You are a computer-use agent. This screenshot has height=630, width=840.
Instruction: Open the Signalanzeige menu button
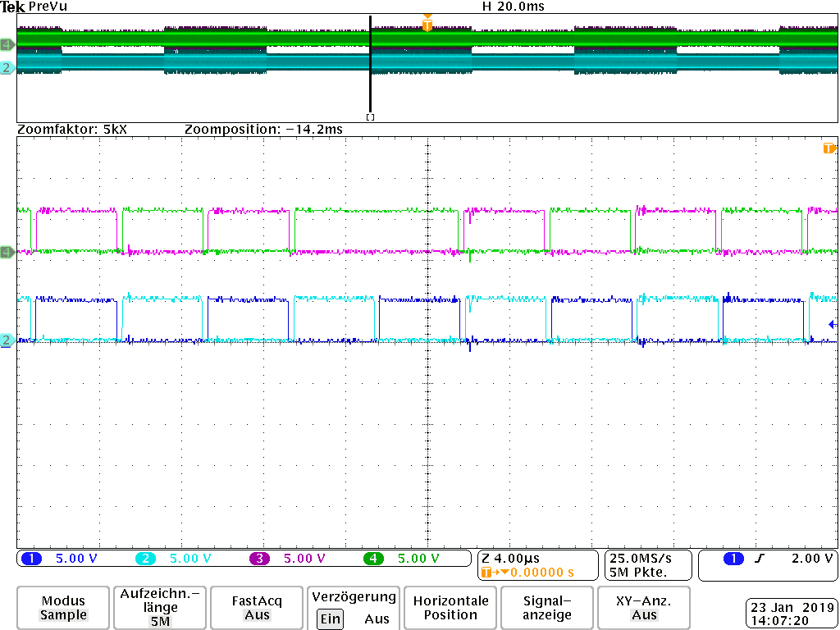coord(547,608)
